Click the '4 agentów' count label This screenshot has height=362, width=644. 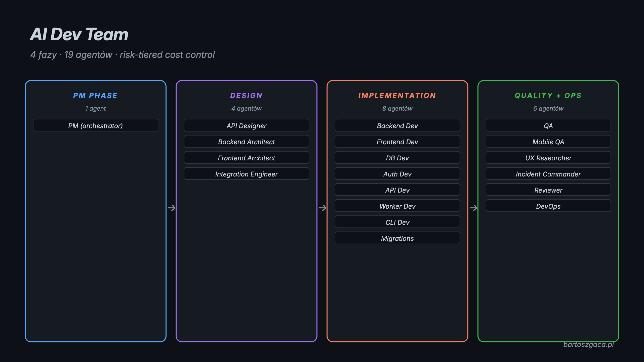247,108
